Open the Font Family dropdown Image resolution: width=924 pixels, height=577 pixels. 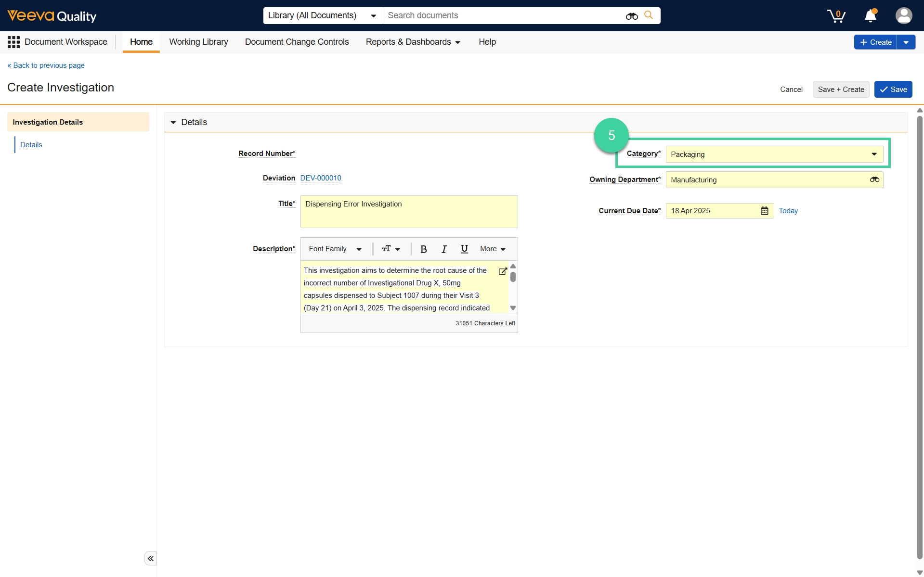tap(335, 249)
